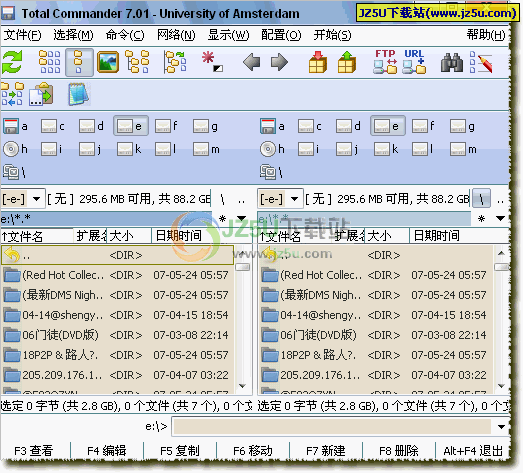
Task: Open the new URL connection icon
Action: [414, 62]
